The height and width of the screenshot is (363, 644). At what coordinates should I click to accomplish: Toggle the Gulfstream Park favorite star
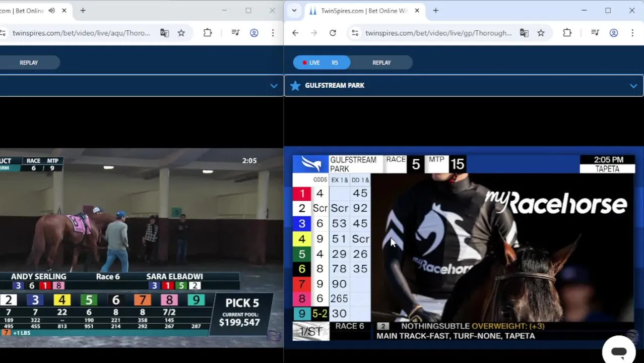(295, 86)
